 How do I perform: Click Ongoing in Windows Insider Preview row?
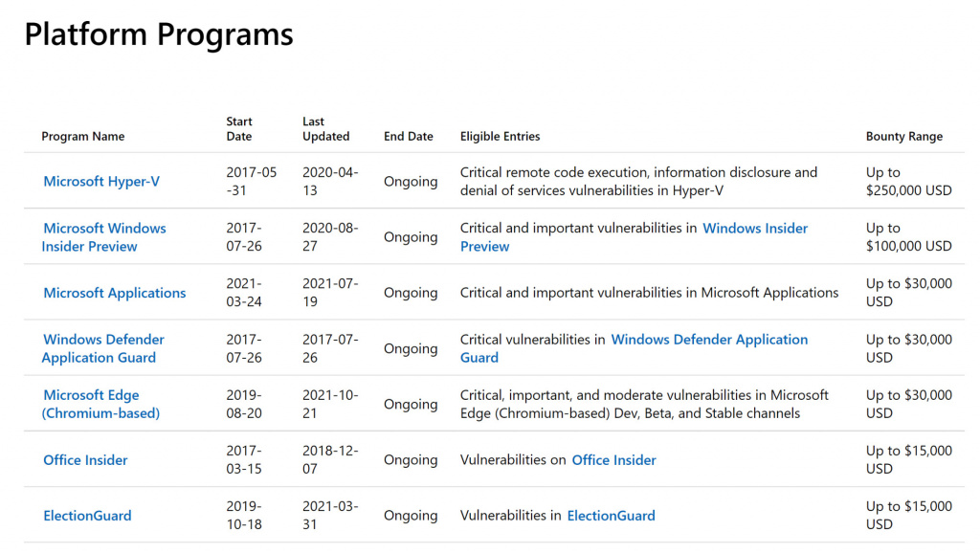411,237
